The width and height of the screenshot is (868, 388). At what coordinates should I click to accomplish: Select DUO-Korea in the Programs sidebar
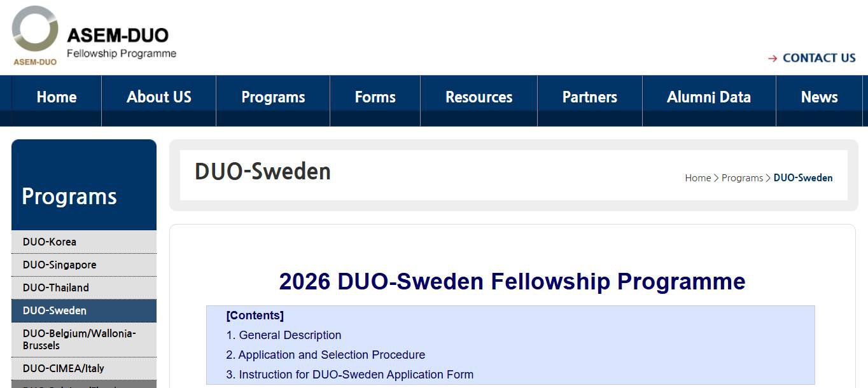pos(50,242)
